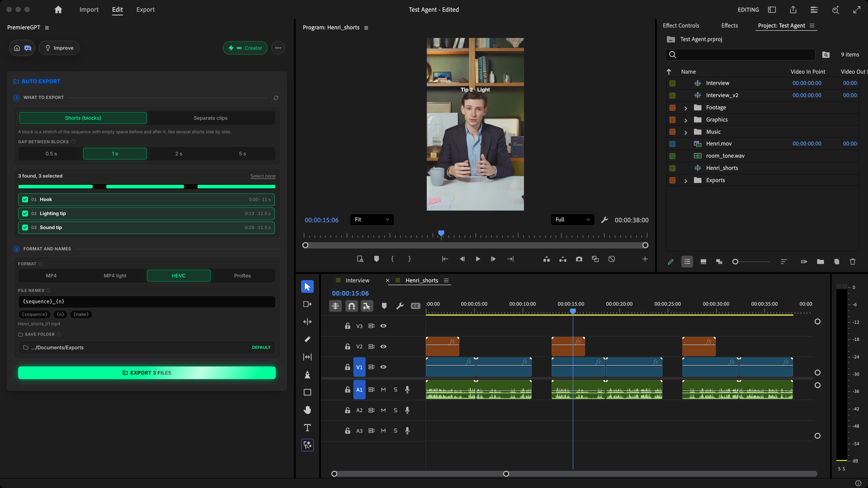The width and height of the screenshot is (868, 488).
Task: Mute the A1 audio track
Action: pyautogui.click(x=383, y=390)
